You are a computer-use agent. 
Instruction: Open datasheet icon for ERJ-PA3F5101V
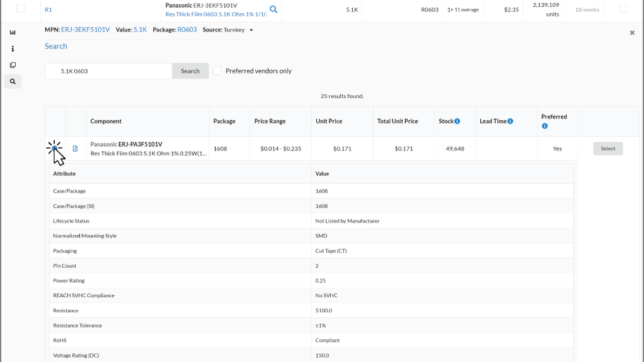pos(75,149)
